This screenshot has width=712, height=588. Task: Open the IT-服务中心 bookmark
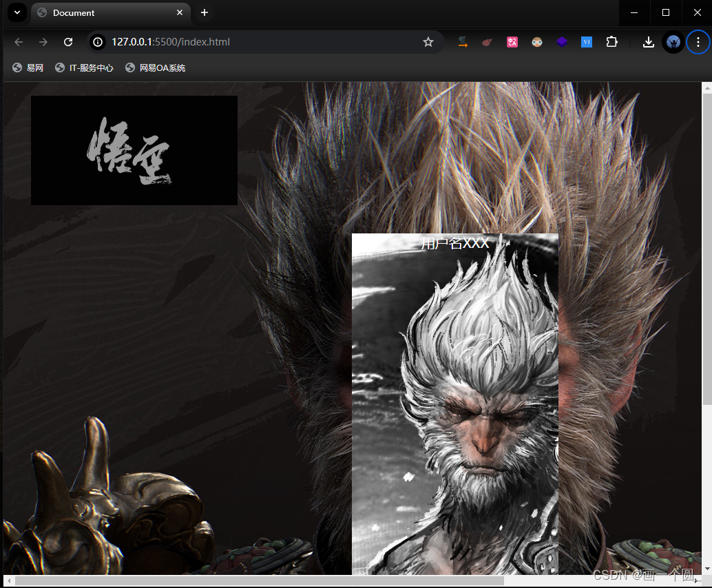(85, 67)
